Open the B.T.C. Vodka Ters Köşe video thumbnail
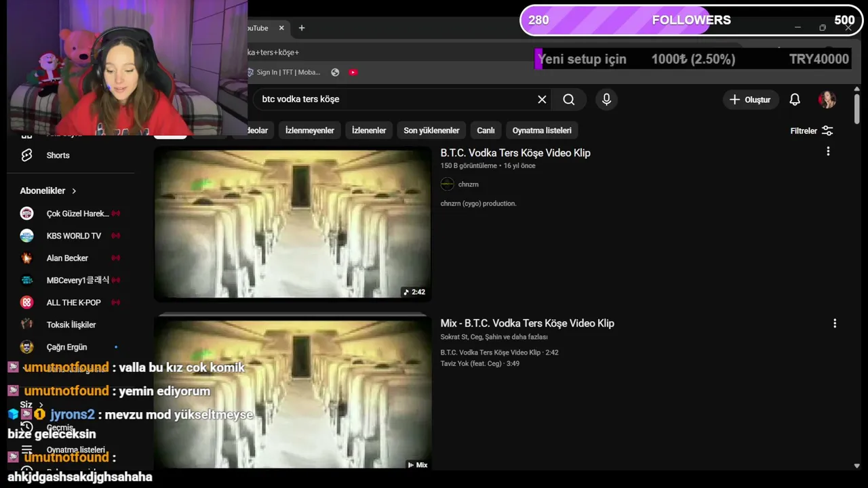Viewport: 868px width, 488px height. (x=292, y=223)
